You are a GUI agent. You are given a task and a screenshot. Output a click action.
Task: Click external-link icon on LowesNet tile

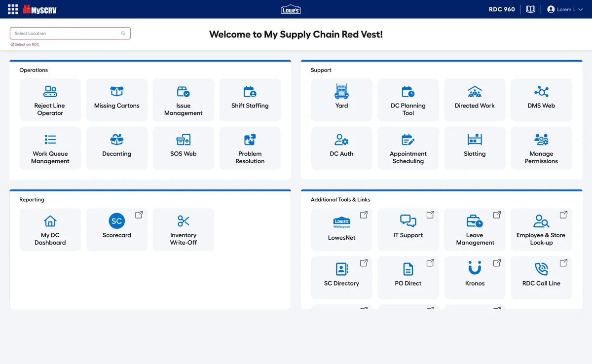pyautogui.click(x=364, y=215)
